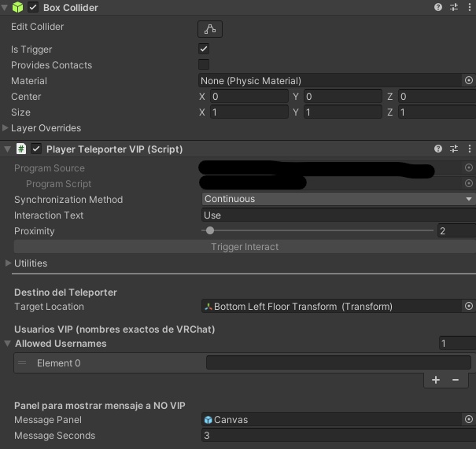The image size is (476, 449).
Task: Click the Edit Collider label
Action: (37, 27)
